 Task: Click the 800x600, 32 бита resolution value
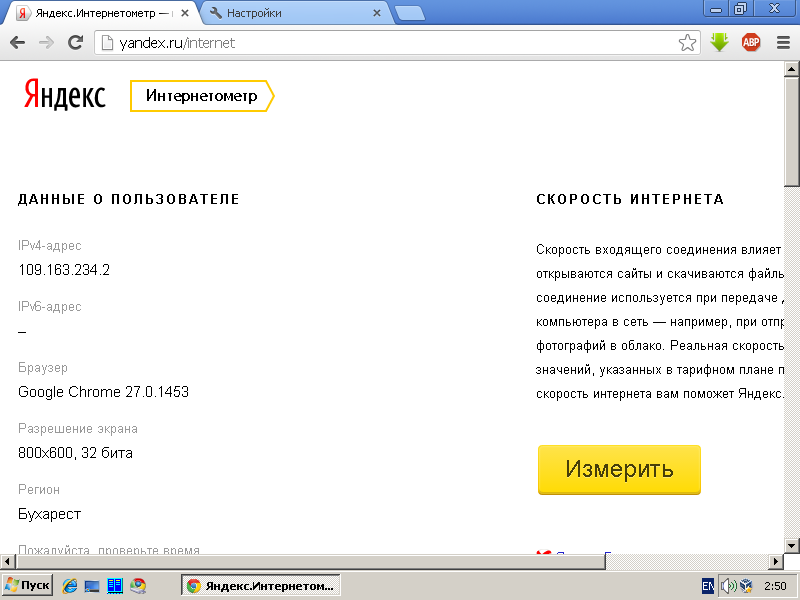pyautogui.click(x=75, y=453)
